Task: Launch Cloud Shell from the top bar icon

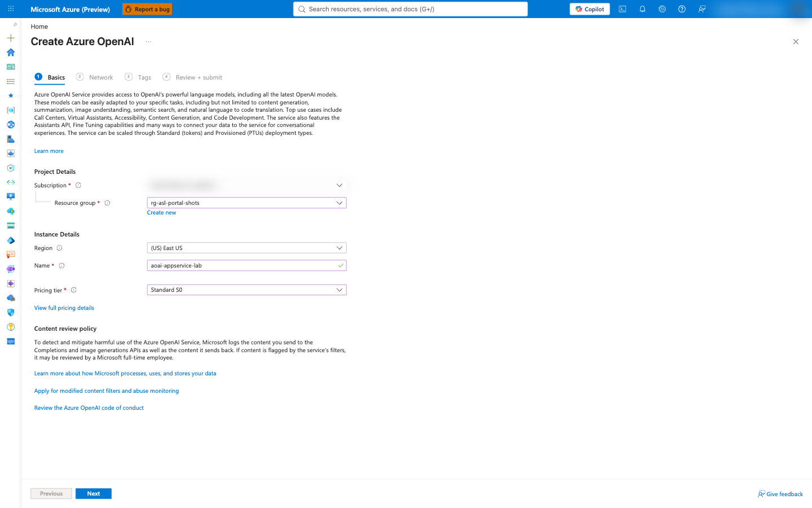Action: click(623, 9)
